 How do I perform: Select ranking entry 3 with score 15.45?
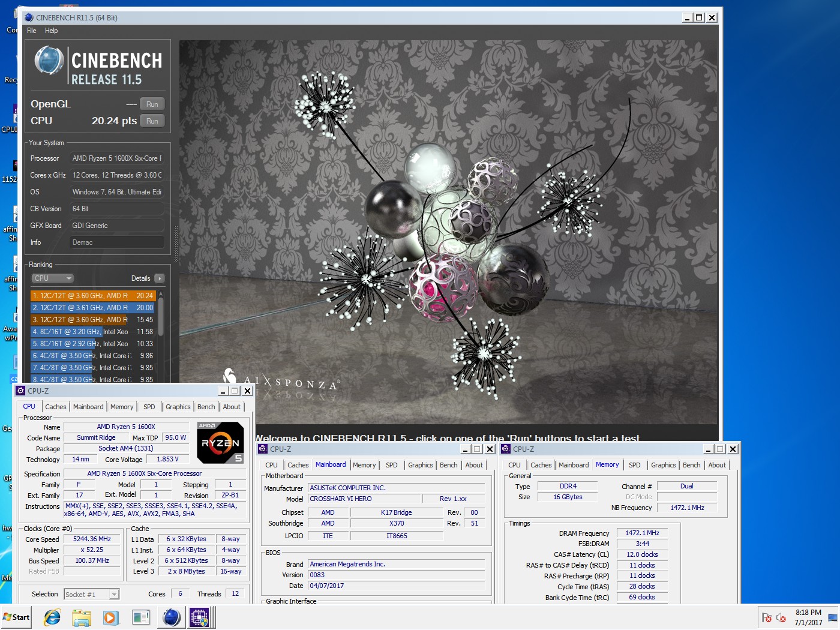point(93,320)
